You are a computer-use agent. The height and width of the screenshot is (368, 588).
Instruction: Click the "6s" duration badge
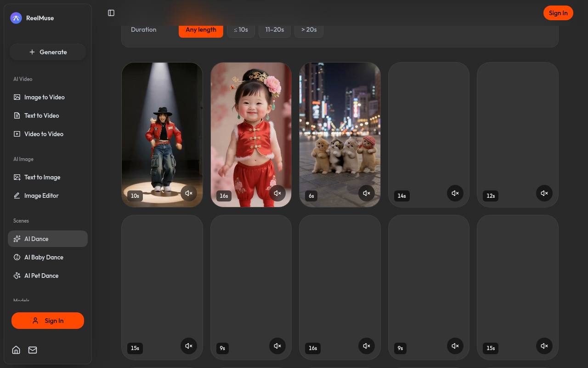tap(311, 196)
